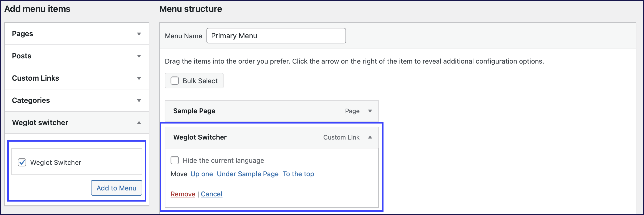This screenshot has width=644, height=215.
Task: Expand Sample Page menu item options
Action: 370,111
